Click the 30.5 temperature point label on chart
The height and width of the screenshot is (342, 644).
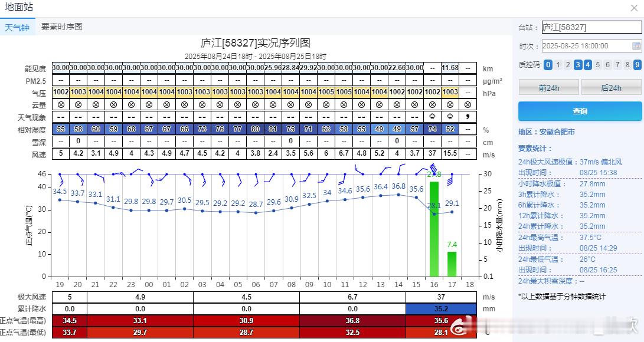click(x=185, y=200)
